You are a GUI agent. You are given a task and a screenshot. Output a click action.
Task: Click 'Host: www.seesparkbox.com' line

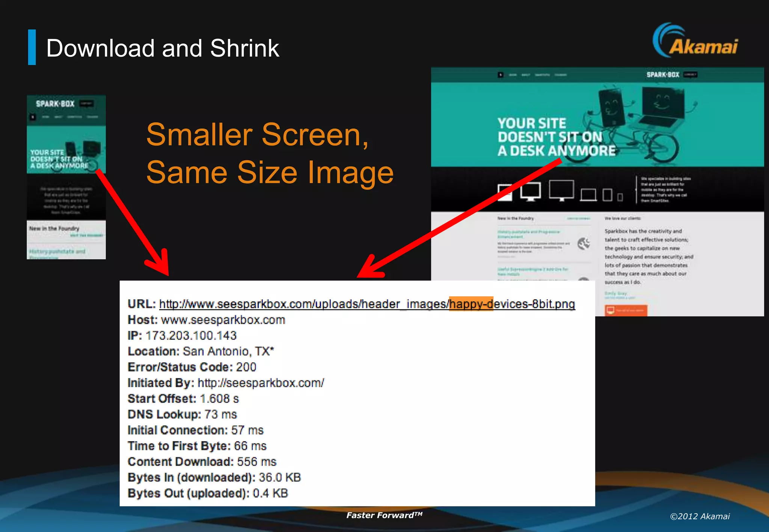point(207,320)
